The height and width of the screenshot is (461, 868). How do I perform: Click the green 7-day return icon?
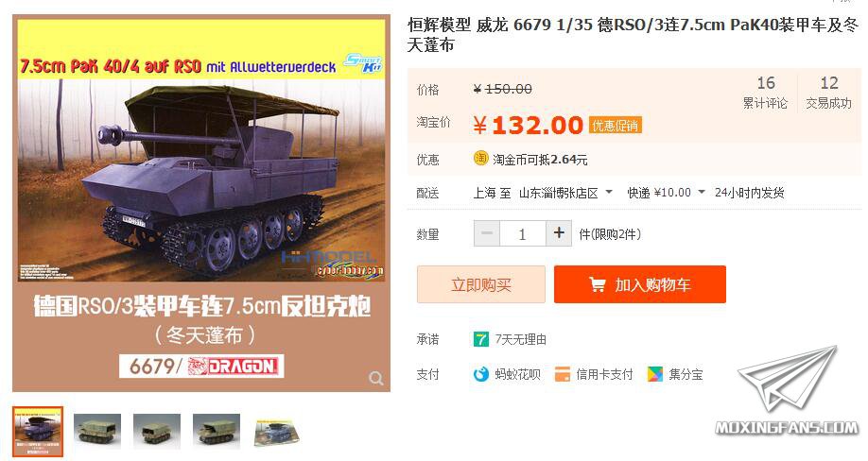[x=480, y=339]
